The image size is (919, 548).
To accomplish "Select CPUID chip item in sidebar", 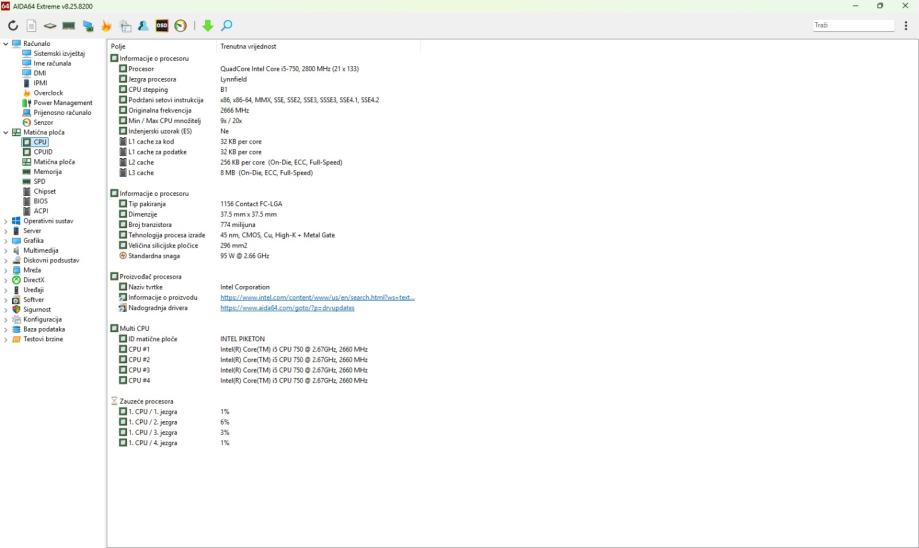I will point(38,152).
